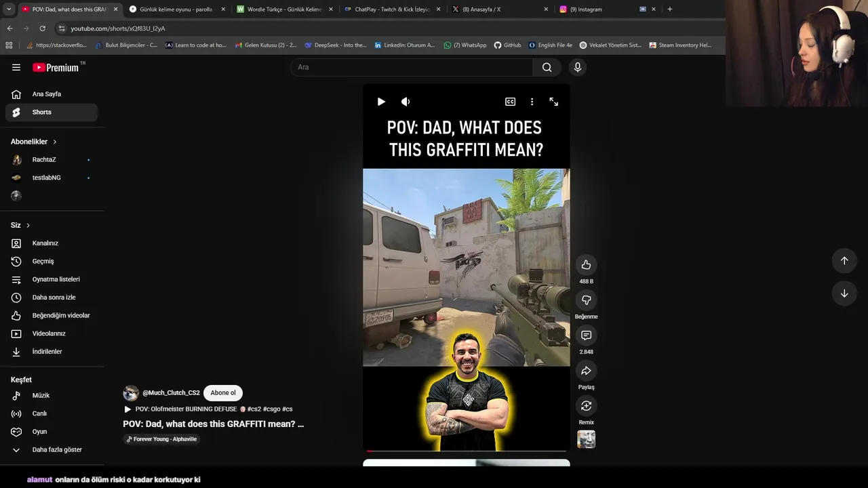Go to next Short with down arrow
The image size is (868, 488).
[x=844, y=293]
